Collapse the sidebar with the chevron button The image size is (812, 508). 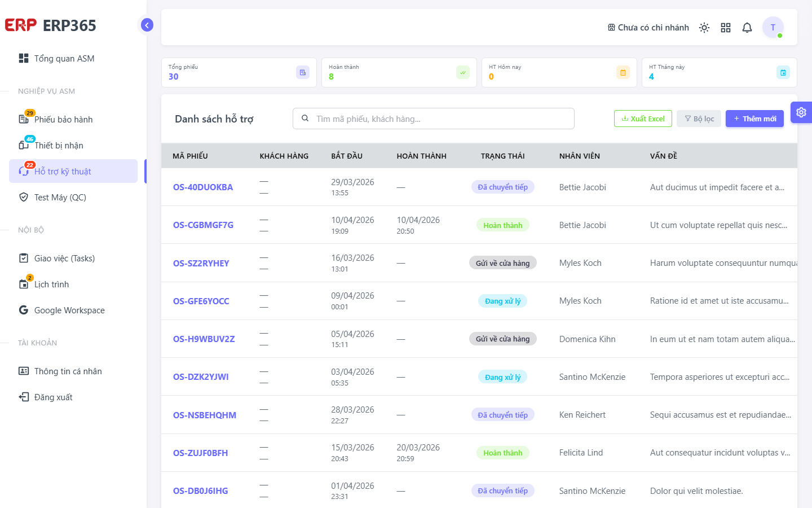pyautogui.click(x=147, y=25)
